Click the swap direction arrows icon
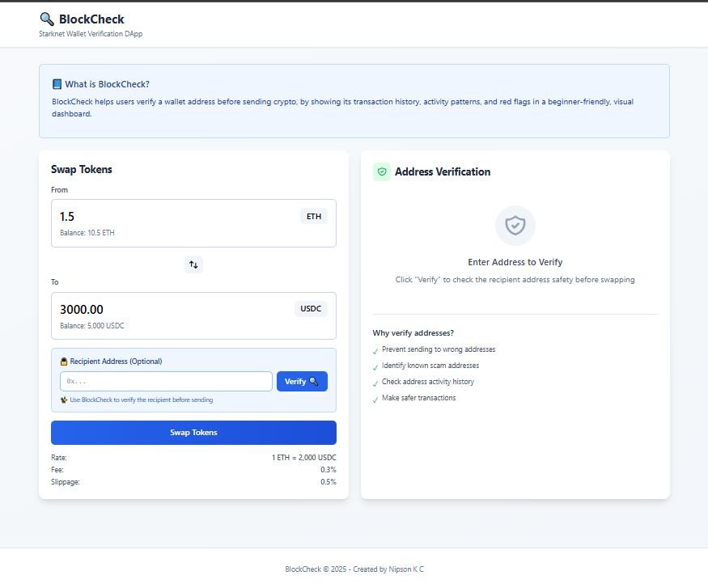 point(193,264)
